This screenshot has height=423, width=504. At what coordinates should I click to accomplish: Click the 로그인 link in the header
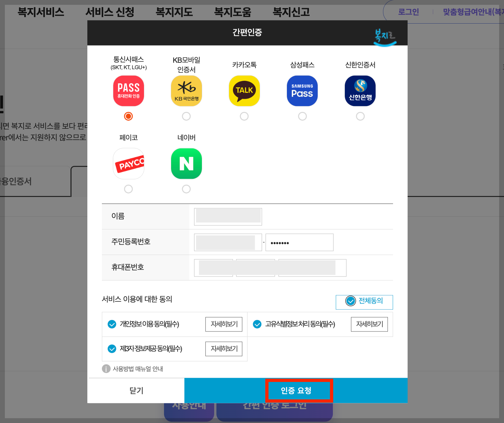pyautogui.click(x=408, y=12)
